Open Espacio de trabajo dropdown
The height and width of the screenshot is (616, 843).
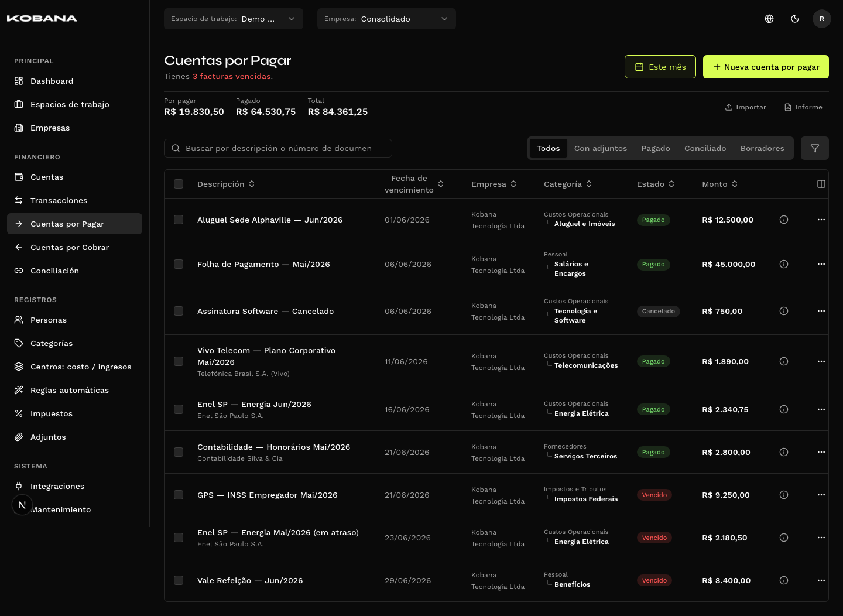[x=234, y=19]
